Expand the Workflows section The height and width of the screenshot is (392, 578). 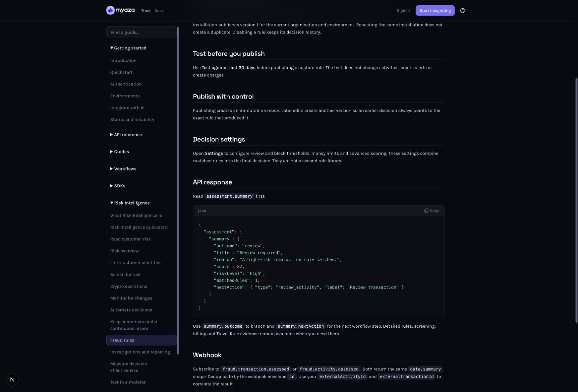(123, 169)
